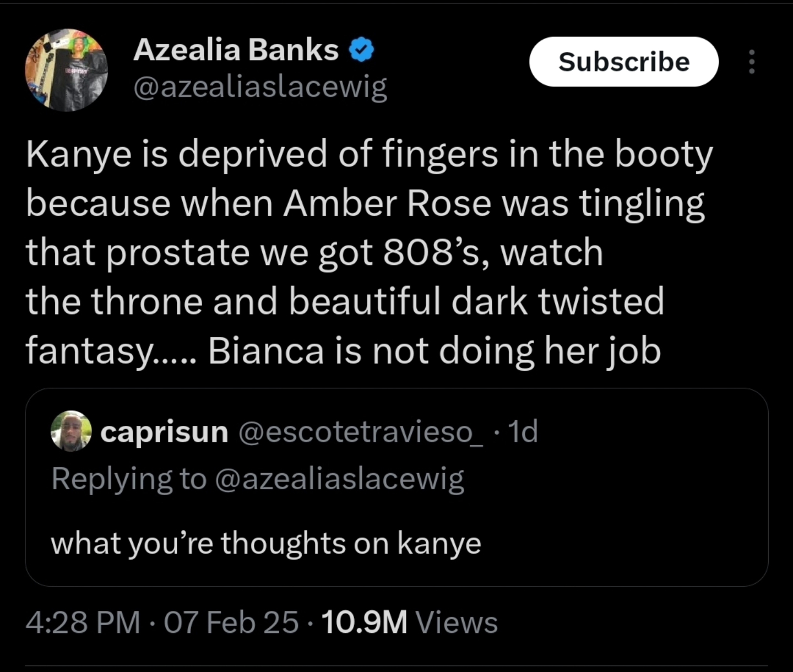
Task: Click the 1d timestamp on quoted tweet
Action: (x=523, y=431)
